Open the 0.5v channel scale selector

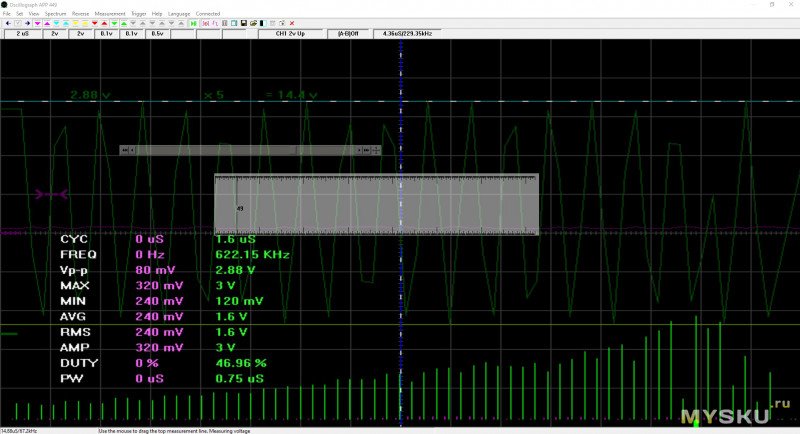point(157,33)
